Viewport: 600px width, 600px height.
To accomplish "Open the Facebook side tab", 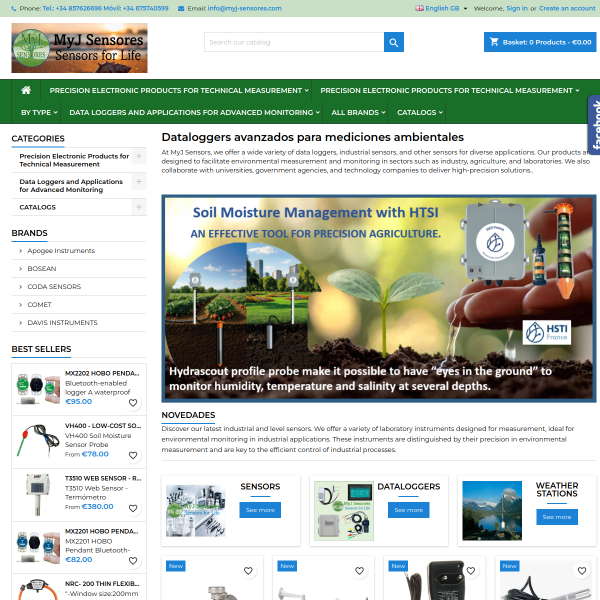I will point(594,125).
